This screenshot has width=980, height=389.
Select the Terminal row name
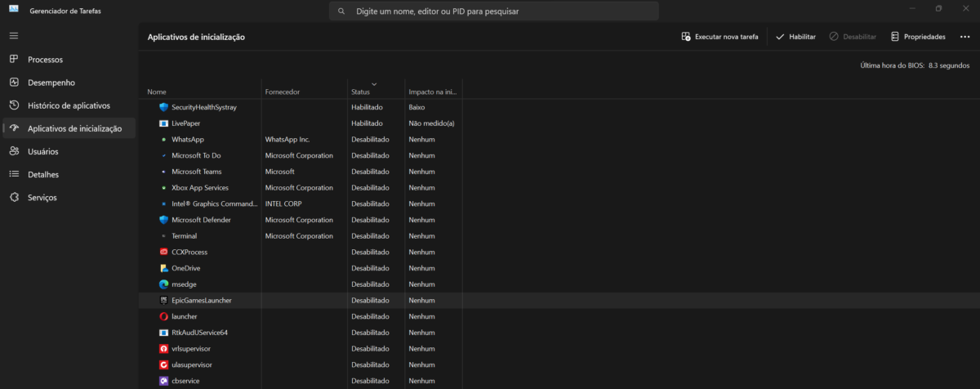point(184,236)
